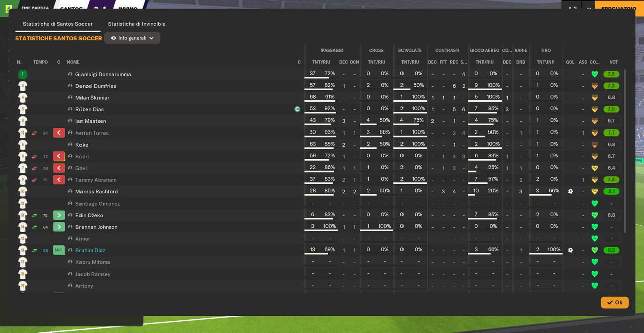Viewport: 644px width, 333px height.
Task: Click the 7.5 rating badge for Donnarumma
Action: pos(611,74)
